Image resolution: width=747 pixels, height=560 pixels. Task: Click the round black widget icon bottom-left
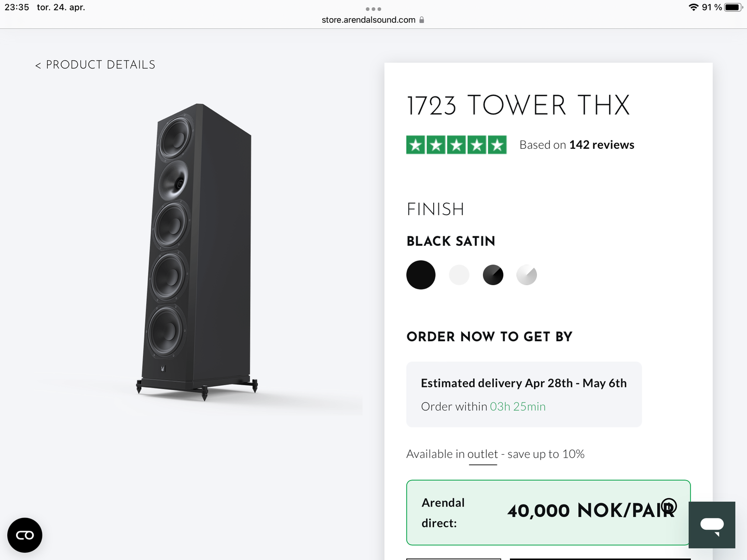25,535
